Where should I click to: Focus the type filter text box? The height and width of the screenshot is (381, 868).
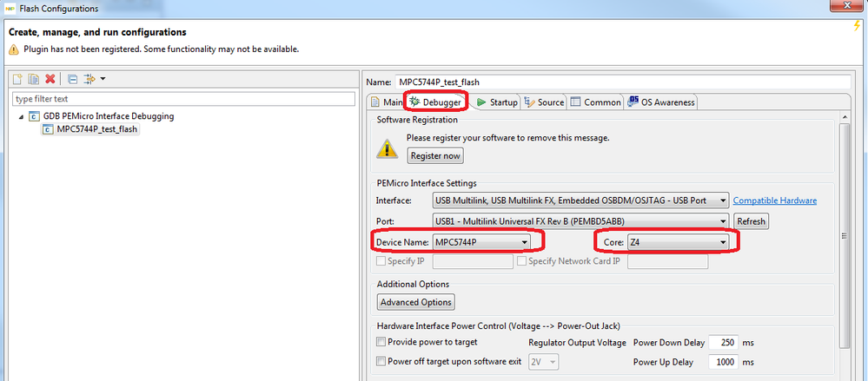(x=183, y=99)
